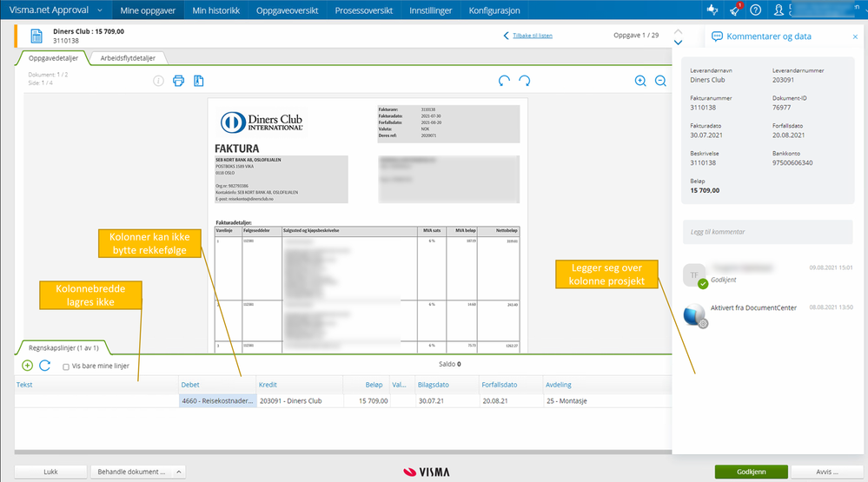
Task: Rotate document counterclockwise
Action: coord(504,81)
